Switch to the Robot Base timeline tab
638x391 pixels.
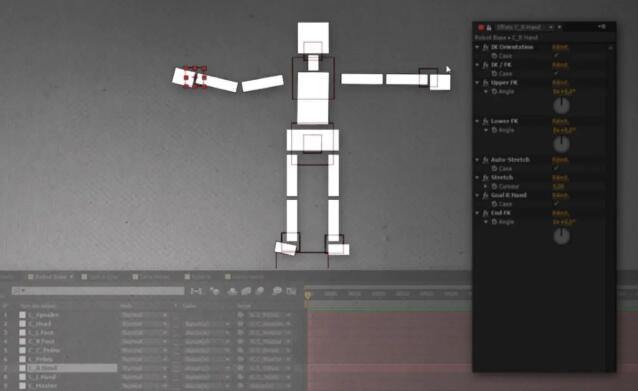click(x=50, y=277)
